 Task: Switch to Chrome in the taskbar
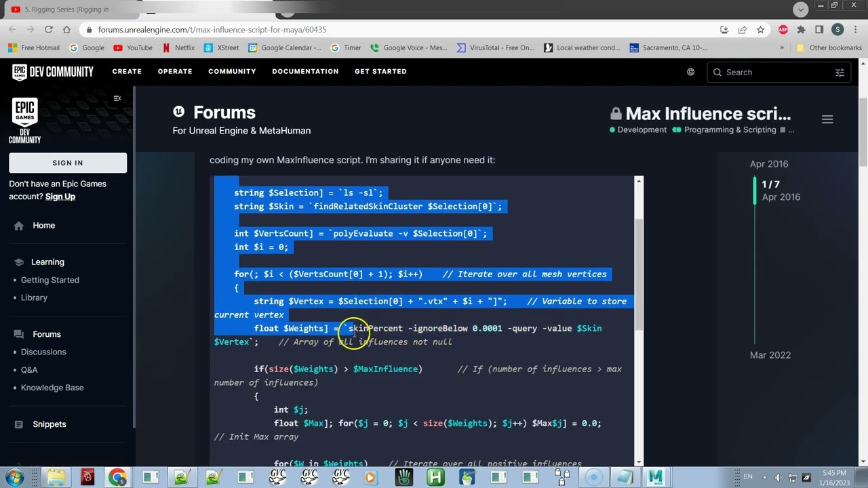(x=117, y=477)
